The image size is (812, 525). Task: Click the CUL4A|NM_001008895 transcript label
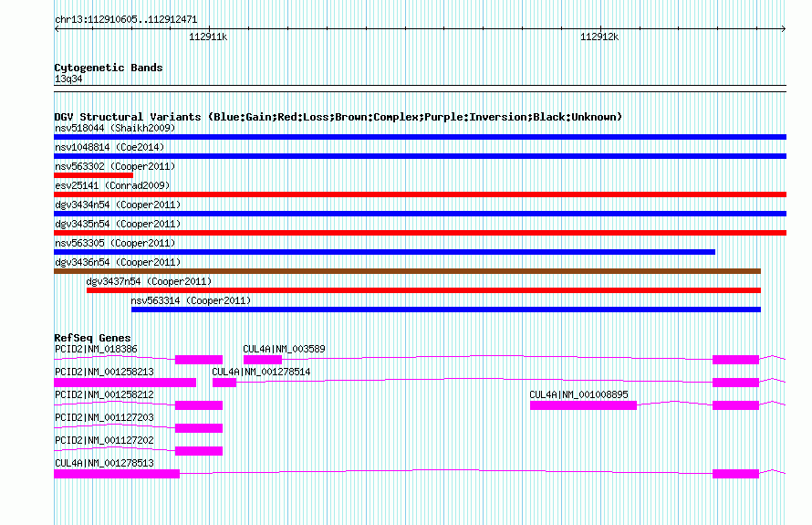coord(578,394)
